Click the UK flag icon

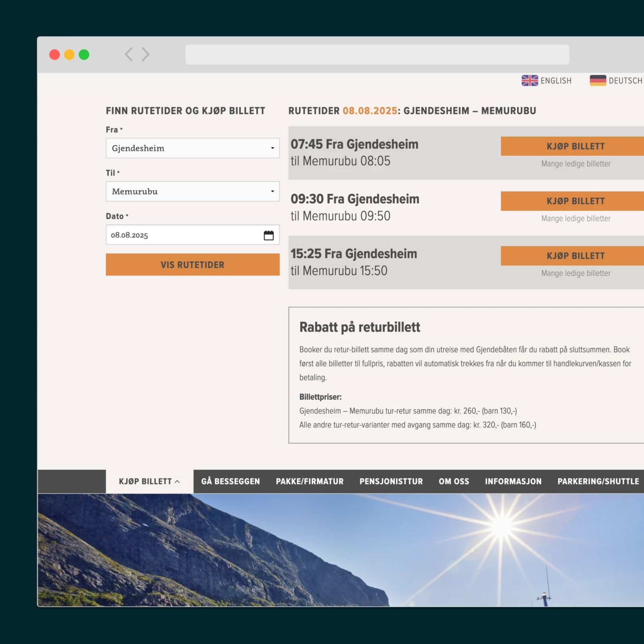pos(530,81)
